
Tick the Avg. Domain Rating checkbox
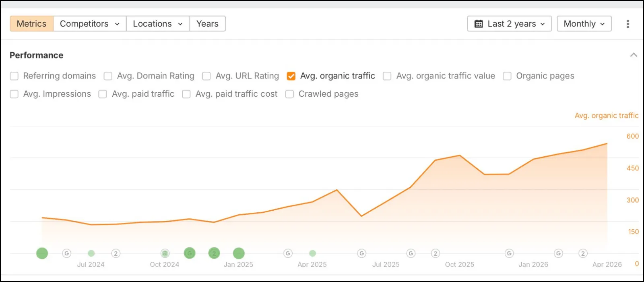(x=108, y=76)
